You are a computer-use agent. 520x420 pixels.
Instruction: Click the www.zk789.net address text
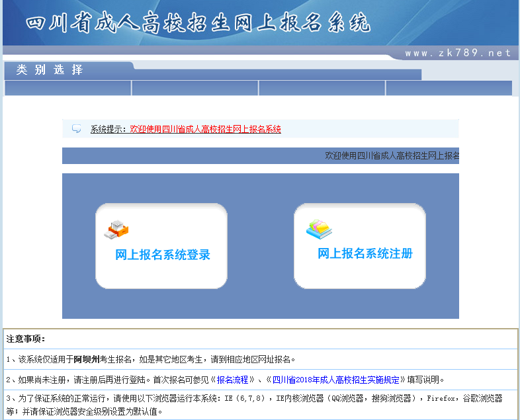[458, 53]
